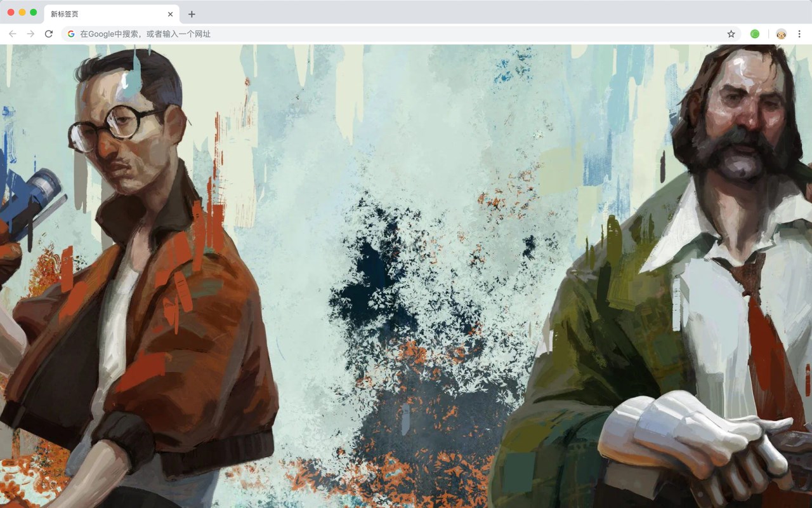The image size is (812, 508).
Task: Click the red close window button
Action: pos(11,12)
